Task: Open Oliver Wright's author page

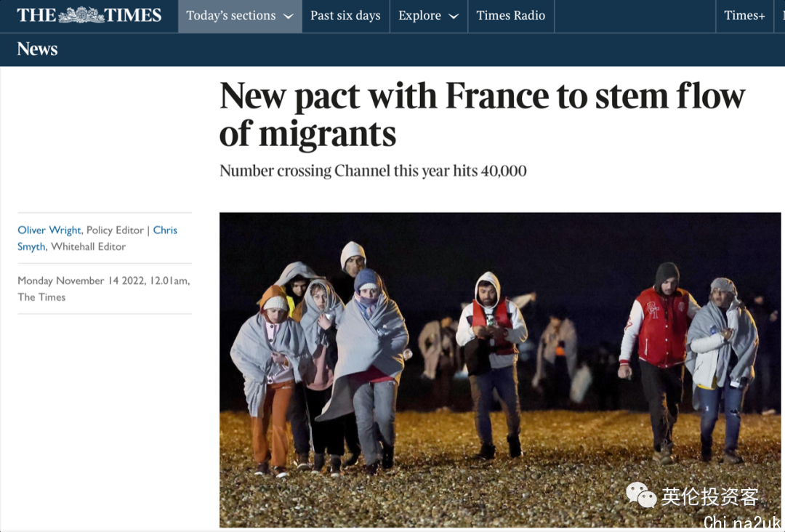Action: click(x=49, y=230)
